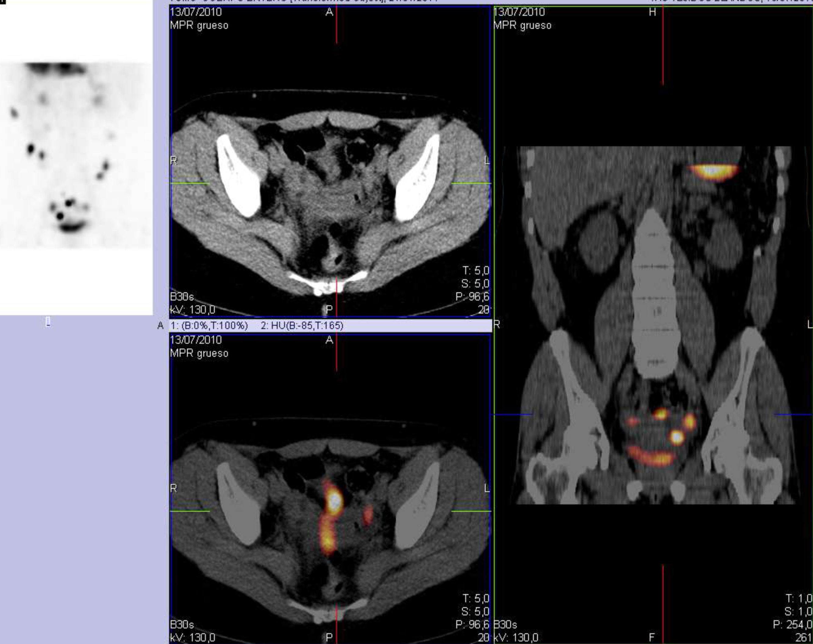The image size is (813, 644).
Task: Click the 'B30s' kernel label in the coronal view
Action: [505, 625]
